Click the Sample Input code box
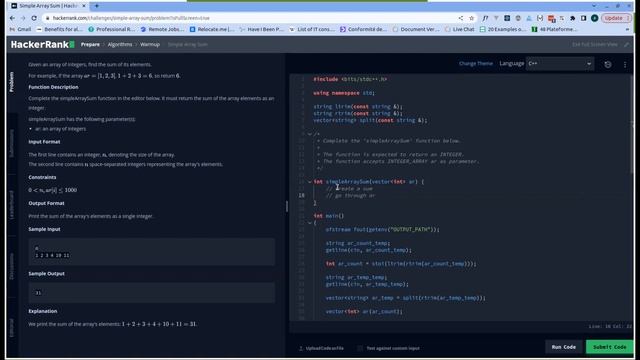 click(x=151, y=251)
